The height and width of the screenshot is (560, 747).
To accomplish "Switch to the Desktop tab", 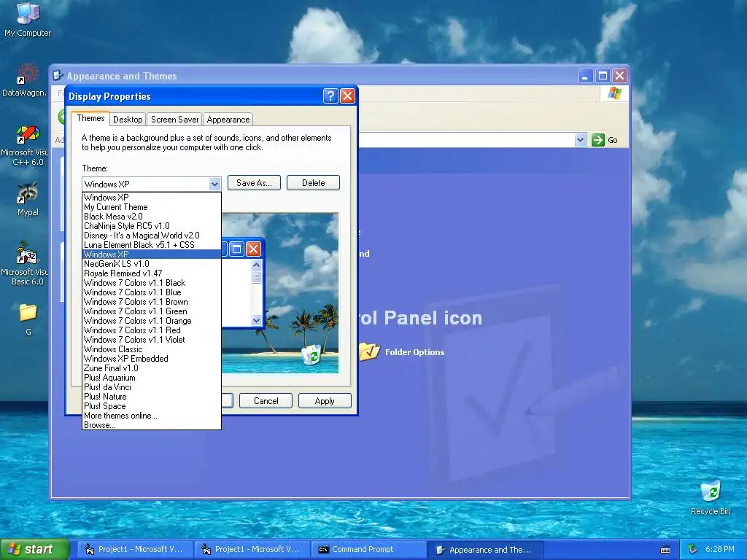I will tap(128, 120).
